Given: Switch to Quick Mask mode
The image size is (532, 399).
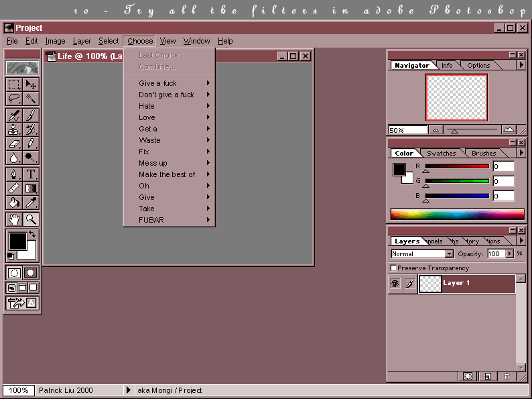Looking at the screenshot, I should click(31, 273).
